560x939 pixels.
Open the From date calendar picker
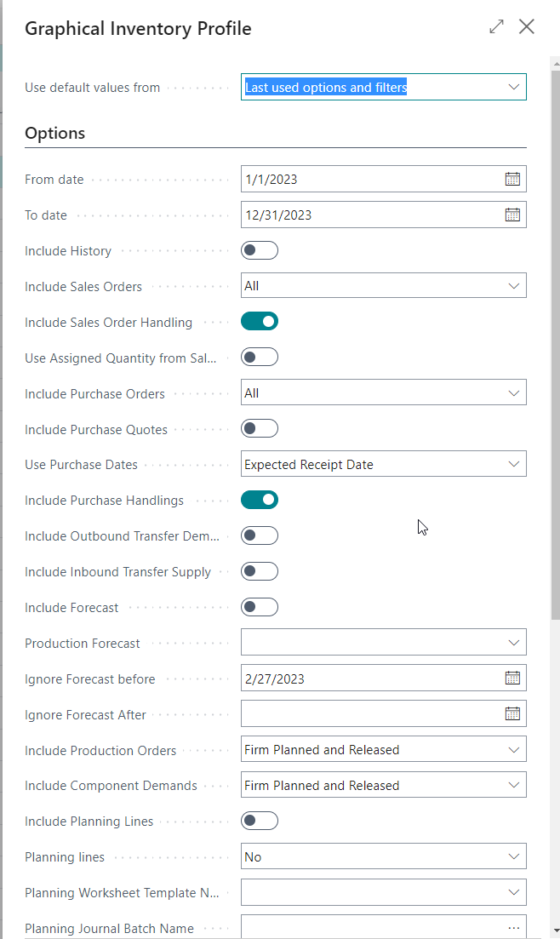point(512,179)
